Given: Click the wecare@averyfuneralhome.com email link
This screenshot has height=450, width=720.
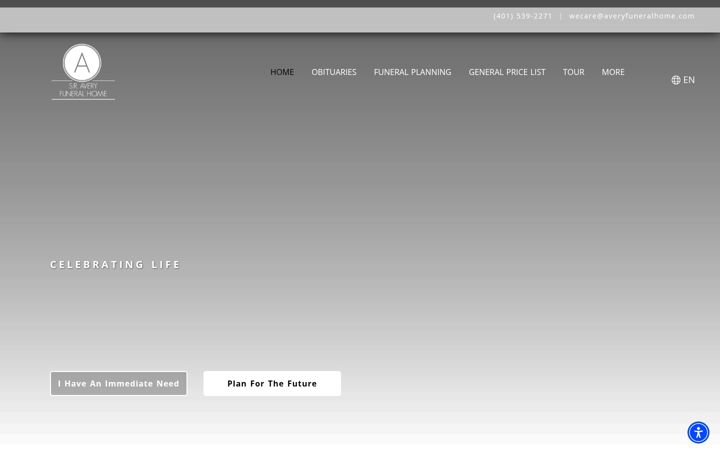Looking at the screenshot, I should coord(632,16).
